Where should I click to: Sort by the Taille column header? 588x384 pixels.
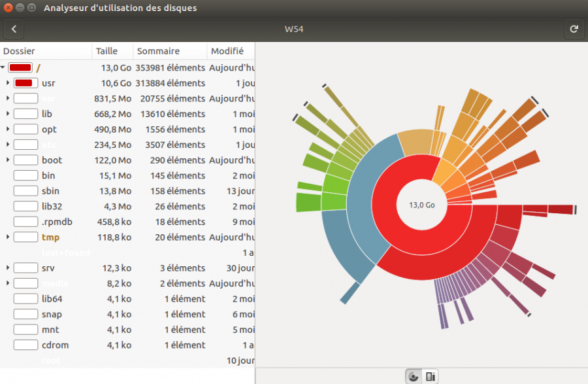(112, 50)
